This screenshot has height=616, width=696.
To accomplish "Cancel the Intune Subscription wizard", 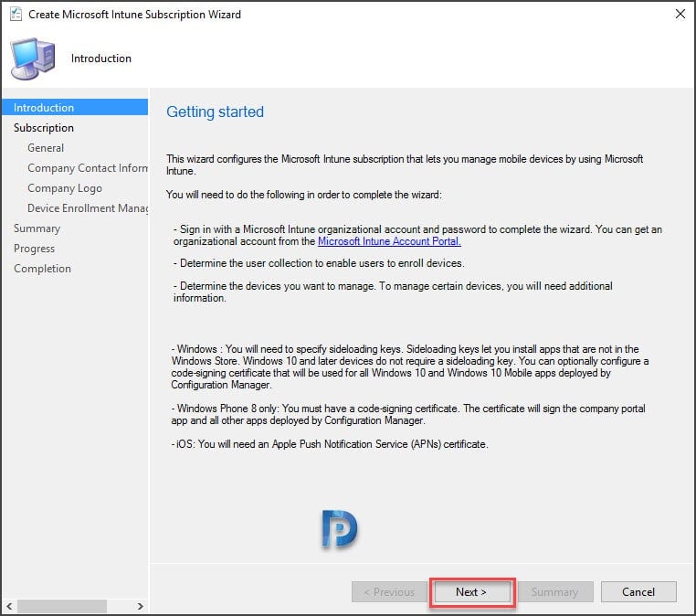I will click(638, 591).
